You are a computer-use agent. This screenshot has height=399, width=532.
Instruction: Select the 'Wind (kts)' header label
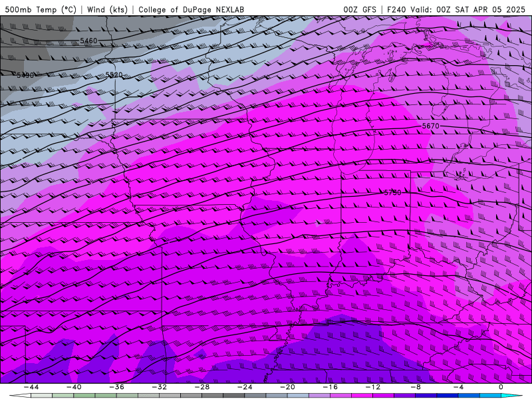(x=107, y=10)
